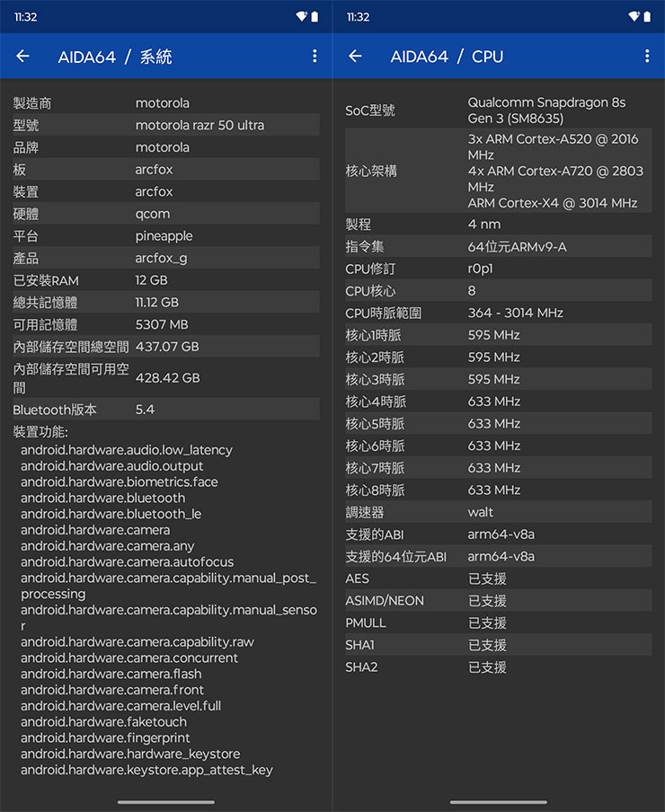Screen dimensions: 665x812
Task: Tap android.hardware.bluetooth_le entry
Action: 111,514
